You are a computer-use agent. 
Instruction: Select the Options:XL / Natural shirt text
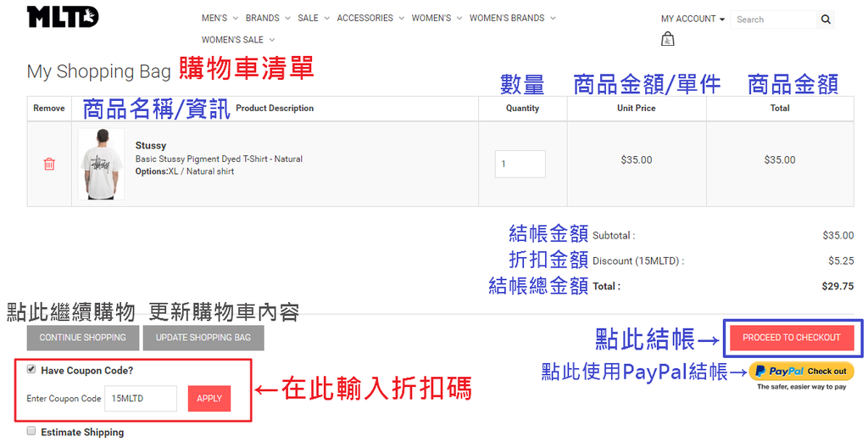pyautogui.click(x=184, y=172)
